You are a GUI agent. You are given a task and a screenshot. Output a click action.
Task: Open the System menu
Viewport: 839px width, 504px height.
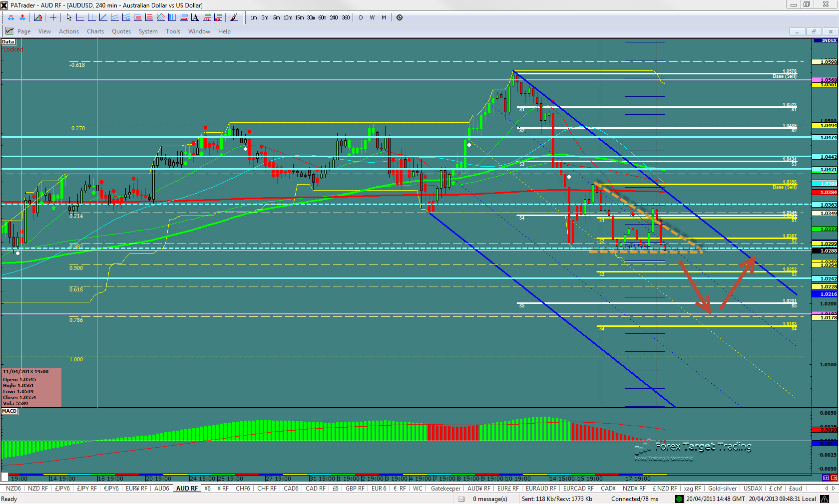pyautogui.click(x=148, y=31)
